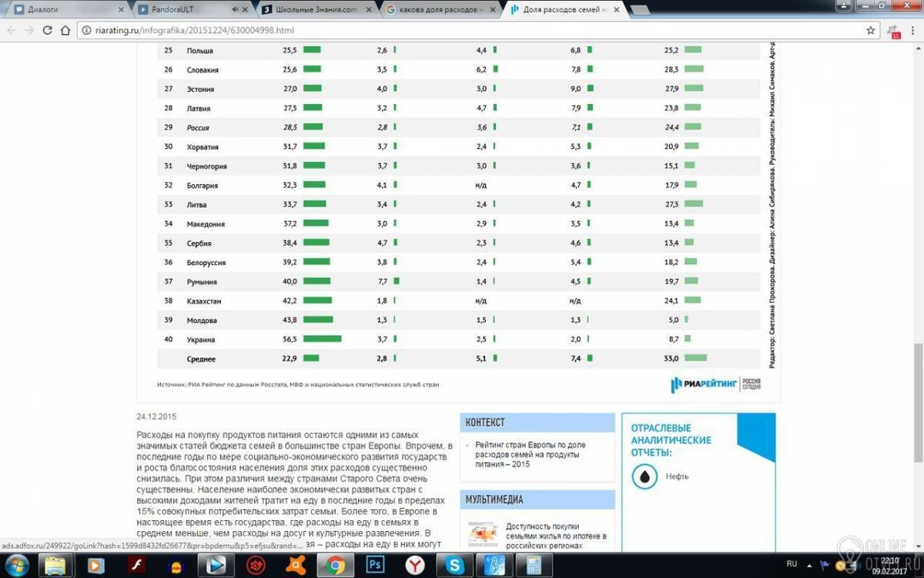Bookmark this page with the star icon

pos(871,30)
